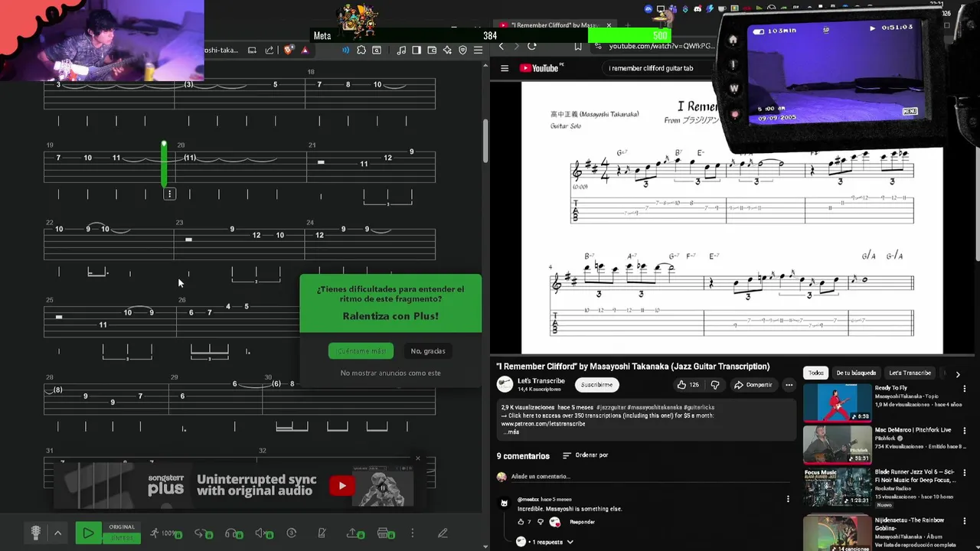Open the Leo AI sparkle icon
Screen dimensions: 980x551
pyautogui.click(x=447, y=50)
